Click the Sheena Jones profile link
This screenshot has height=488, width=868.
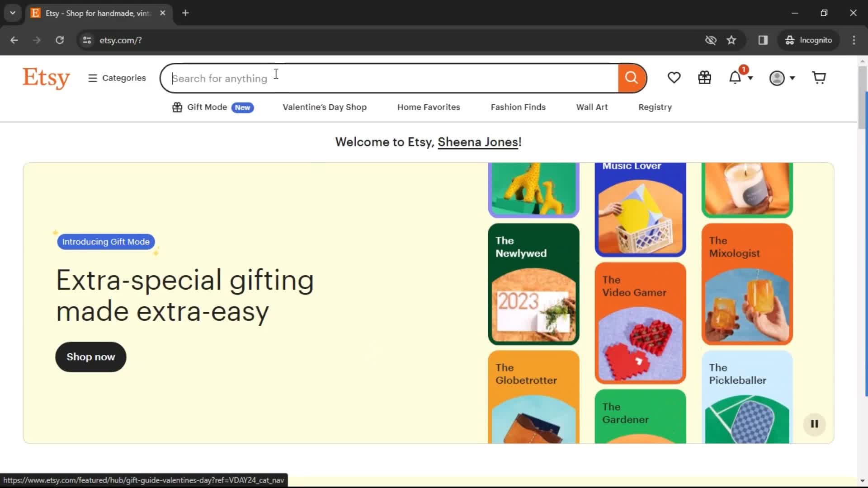477,142
